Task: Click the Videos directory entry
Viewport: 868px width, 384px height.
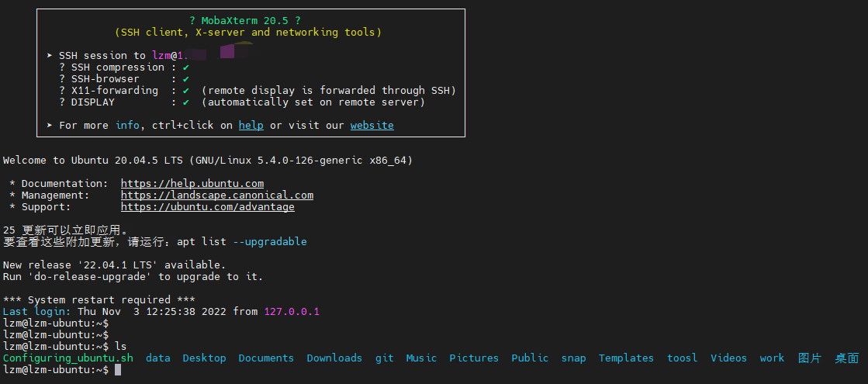Action: coord(728,358)
